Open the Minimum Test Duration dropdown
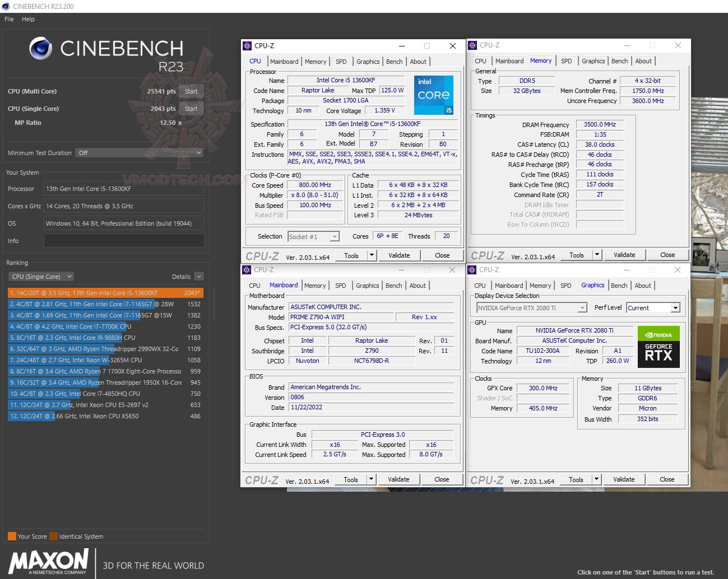This screenshot has width=728, height=579. click(x=140, y=153)
